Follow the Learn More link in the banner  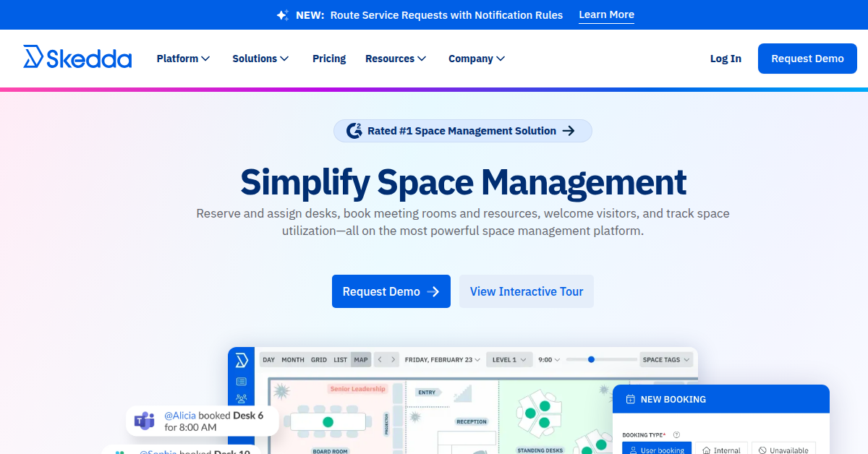point(606,15)
